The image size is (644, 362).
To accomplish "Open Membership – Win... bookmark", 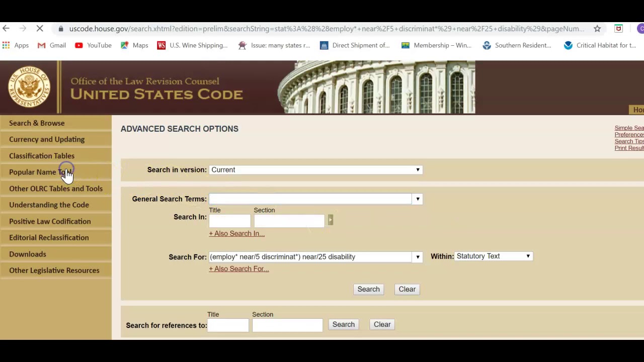I will coord(436,45).
